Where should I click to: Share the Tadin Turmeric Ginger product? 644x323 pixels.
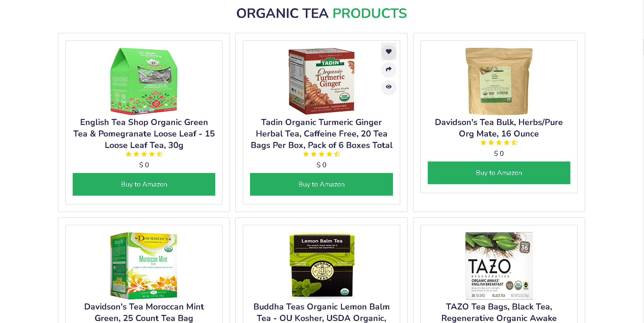[x=389, y=70]
